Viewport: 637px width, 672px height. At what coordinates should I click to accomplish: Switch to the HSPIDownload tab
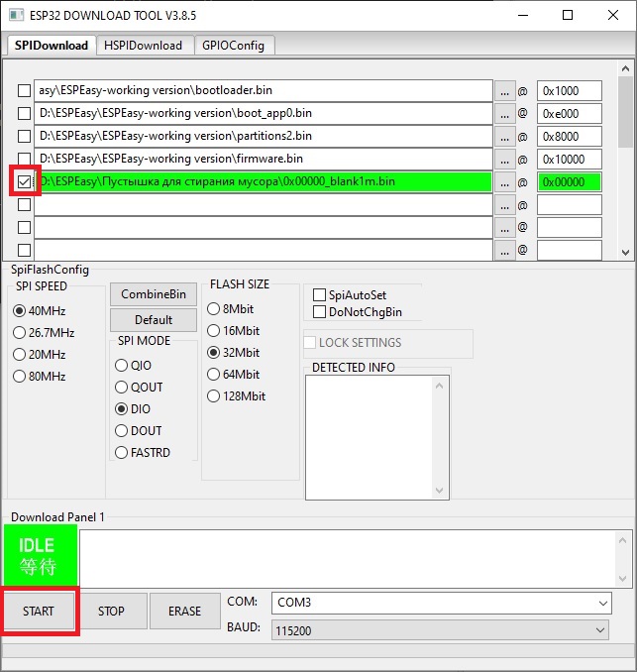click(146, 46)
